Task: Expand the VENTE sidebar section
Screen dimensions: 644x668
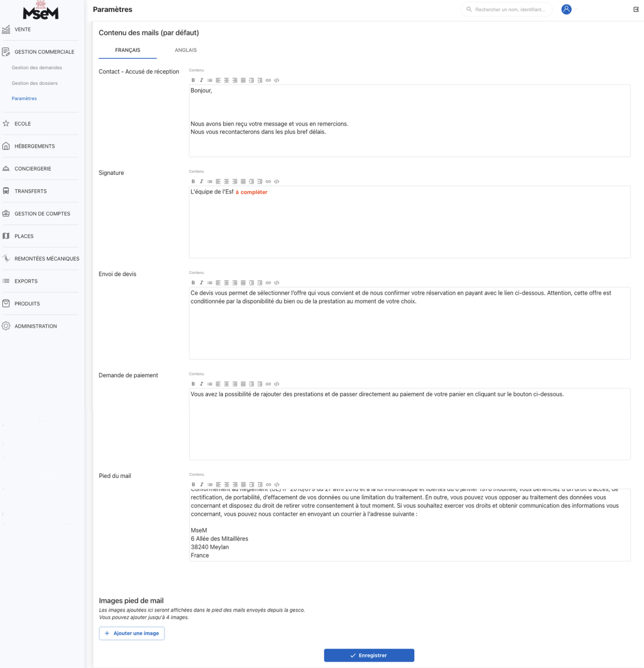Action: coord(23,30)
